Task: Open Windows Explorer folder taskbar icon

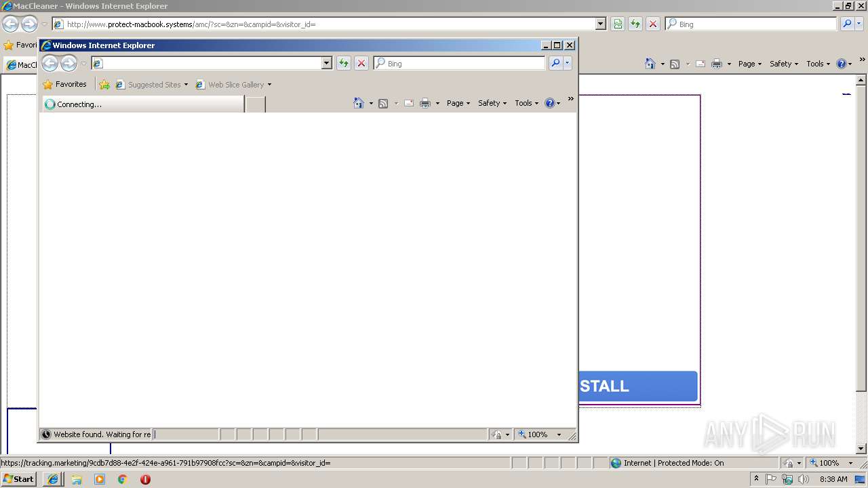Action: (x=77, y=479)
